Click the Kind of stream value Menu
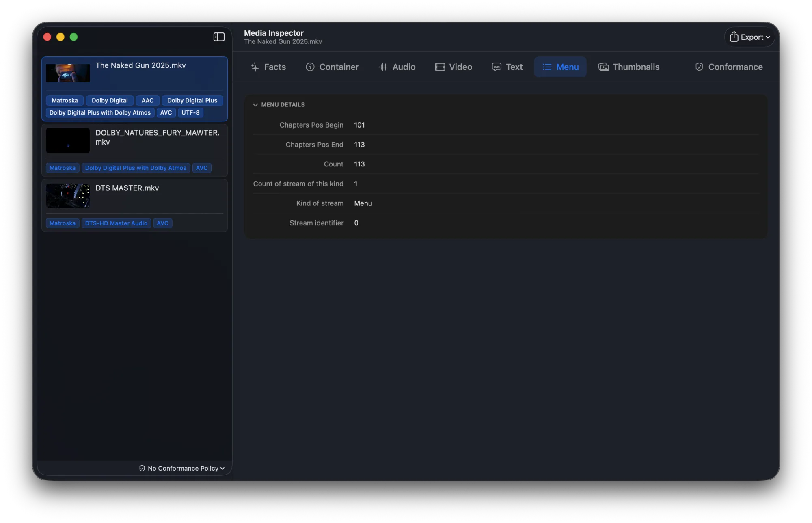 point(363,203)
